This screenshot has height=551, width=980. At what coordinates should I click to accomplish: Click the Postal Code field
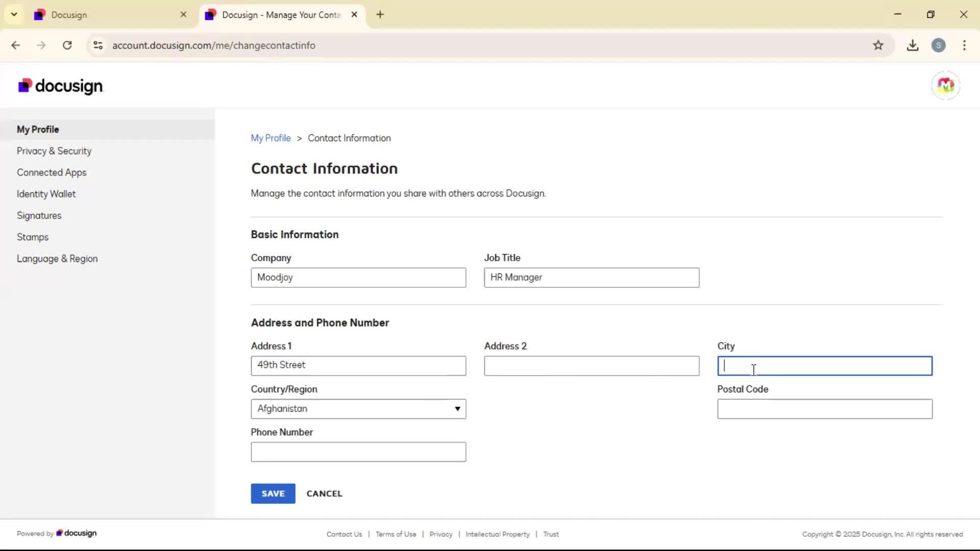point(825,409)
